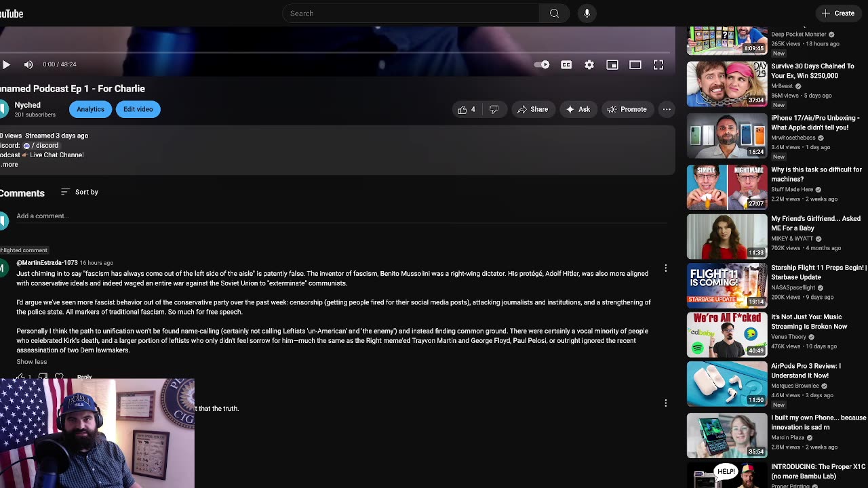The image size is (868, 488).
Task: Reply to MartinEstrada's comment
Action: tap(84, 377)
